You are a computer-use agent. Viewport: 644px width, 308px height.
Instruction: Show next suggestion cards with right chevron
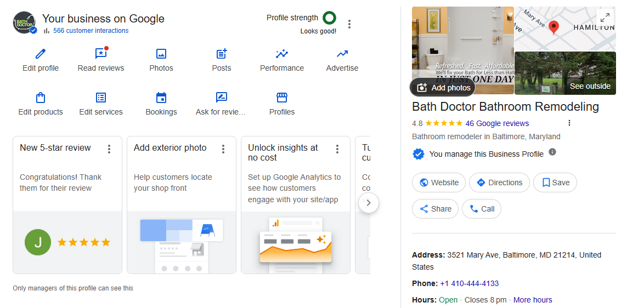coord(369,203)
